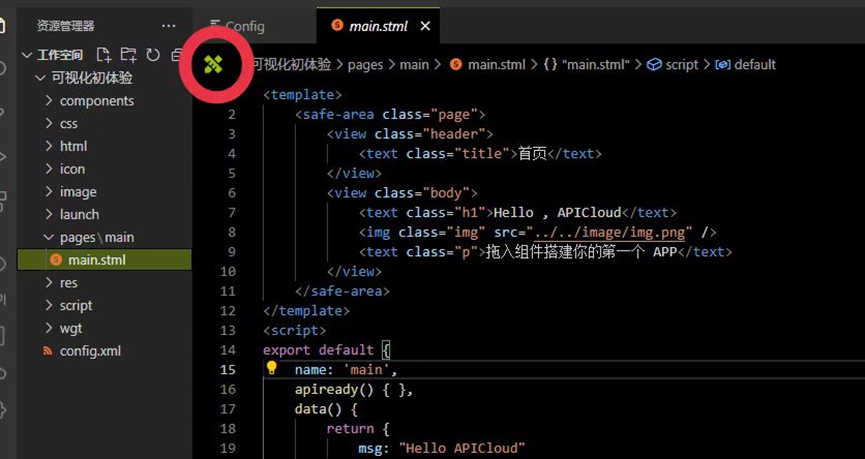
Task: Click line number 15 in the gutter
Action: 228,369
